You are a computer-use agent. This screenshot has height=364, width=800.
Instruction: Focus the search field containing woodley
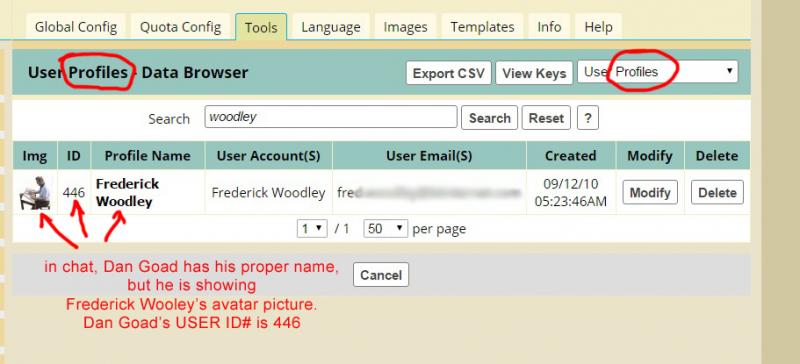pos(331,117)
